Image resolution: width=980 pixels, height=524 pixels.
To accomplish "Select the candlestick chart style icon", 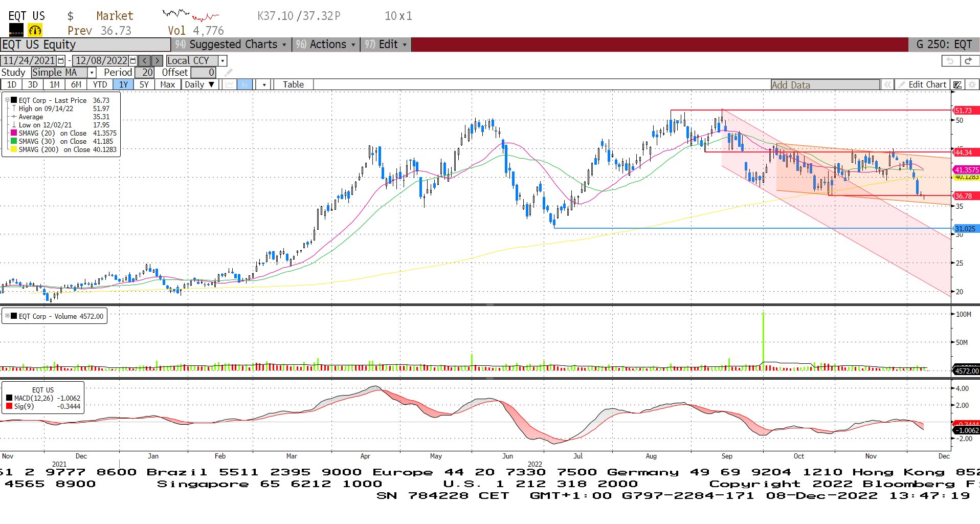I will [245, 84].
